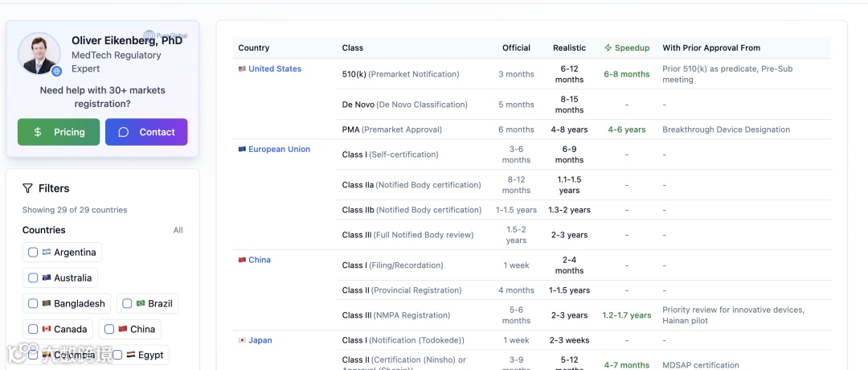The height and width of the screenshot is (370, 868).
Task: Toggle the Bangladesh country checkbox
Action: click(x=33, y=304)
